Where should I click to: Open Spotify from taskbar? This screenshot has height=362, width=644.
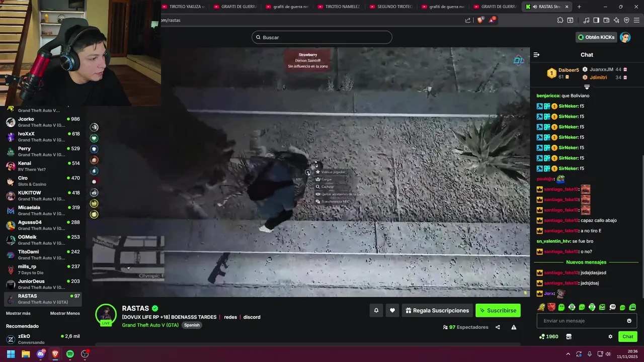[70, 354]
